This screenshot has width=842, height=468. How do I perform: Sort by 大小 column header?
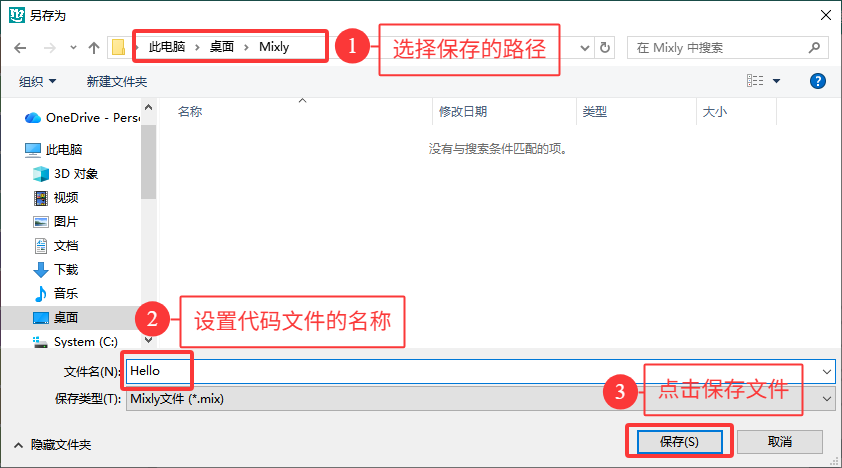click(715, 112)
